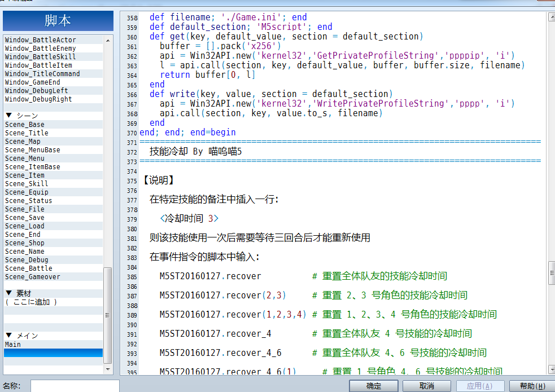This screenshot has height=392, width=555.
Task: Click the 取消 button
Action: (x=426, y=386)
